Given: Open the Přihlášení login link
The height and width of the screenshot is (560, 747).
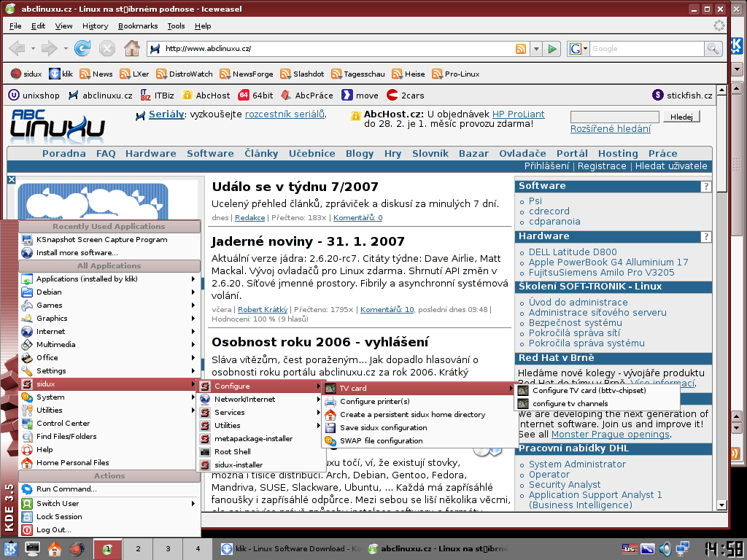Looking at the screenshot, I should pos(546,166).
